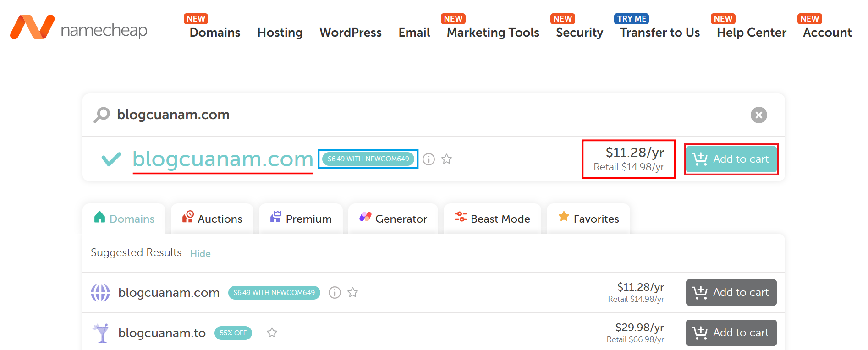
Task: Click the TRY ME badge above Transfer
Action: click(631, 19)
